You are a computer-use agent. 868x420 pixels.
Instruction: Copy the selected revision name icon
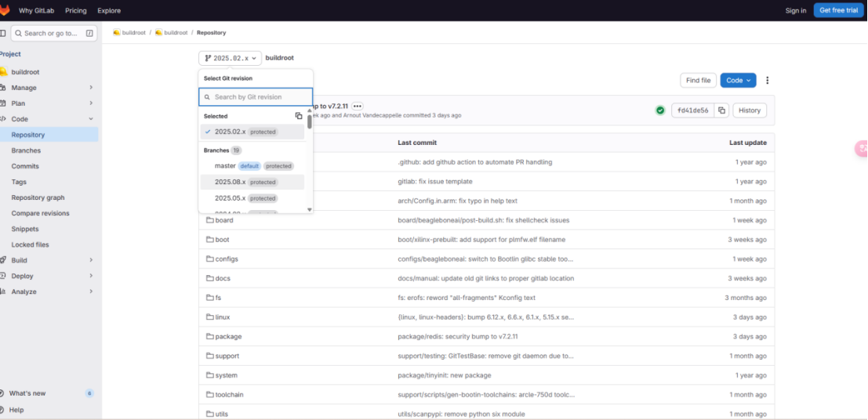[x=299, y=116]
